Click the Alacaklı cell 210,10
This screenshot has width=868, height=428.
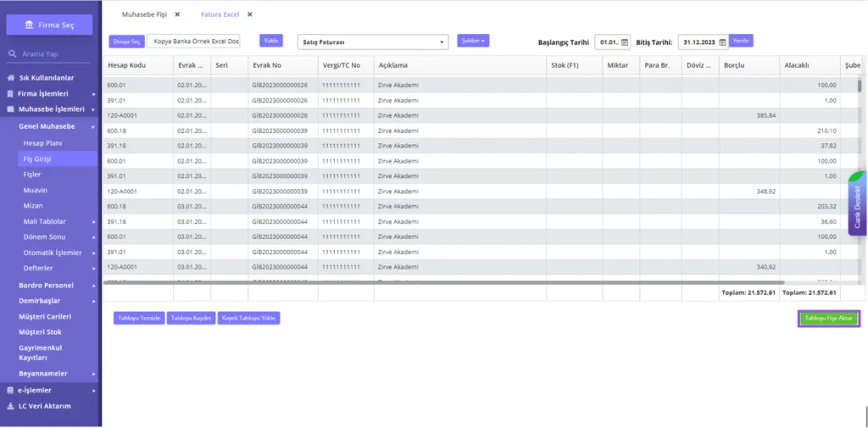pyautogui.click(x=810, y=131)
